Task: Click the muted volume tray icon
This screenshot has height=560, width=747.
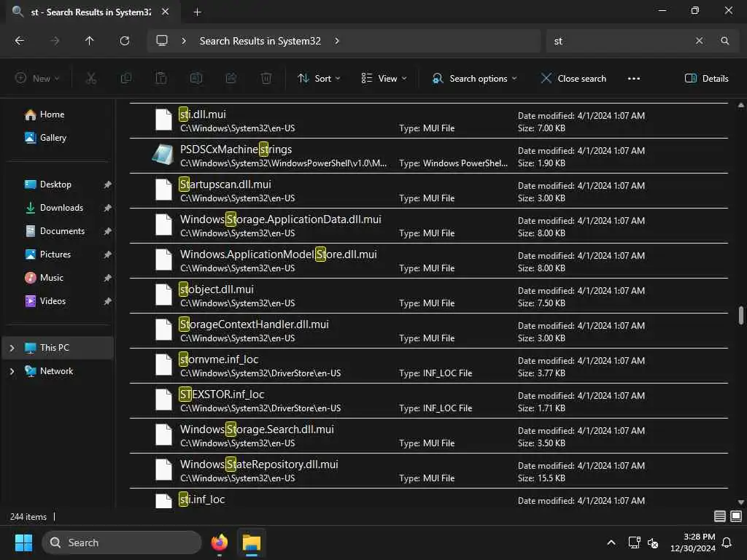Action: 653,542
